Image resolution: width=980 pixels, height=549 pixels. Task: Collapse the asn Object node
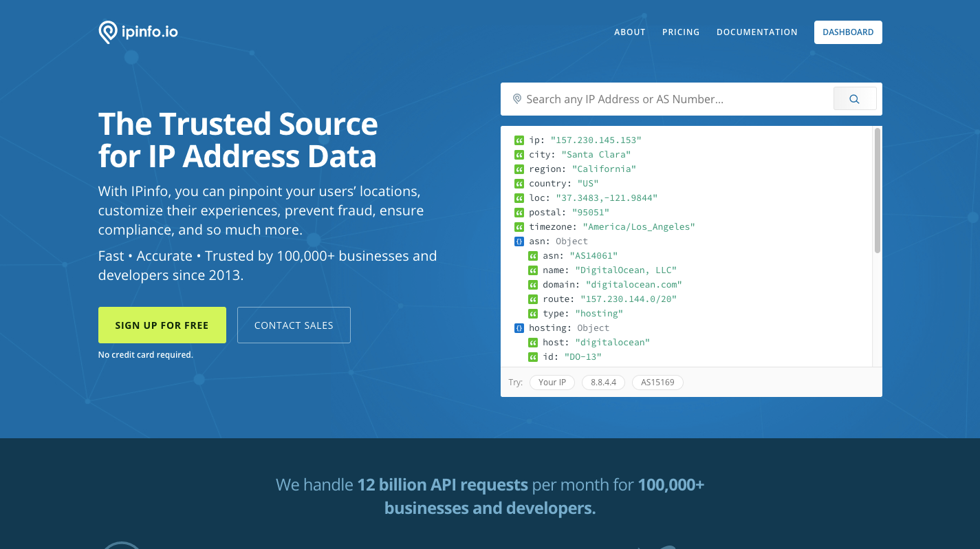tap(519, 241)
